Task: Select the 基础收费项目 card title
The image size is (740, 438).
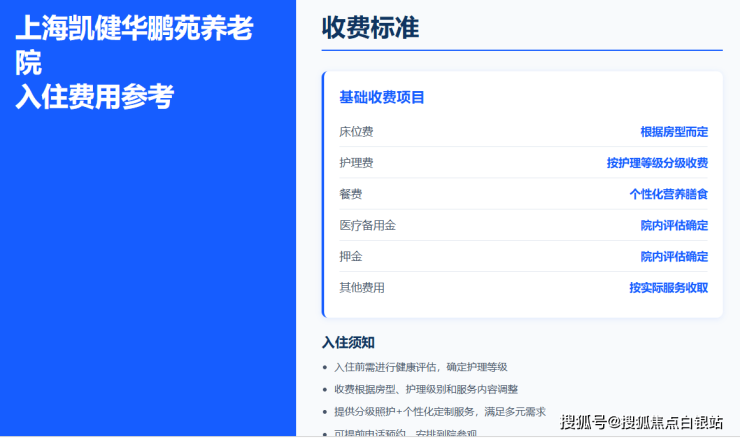Action: tap(382, 97)
